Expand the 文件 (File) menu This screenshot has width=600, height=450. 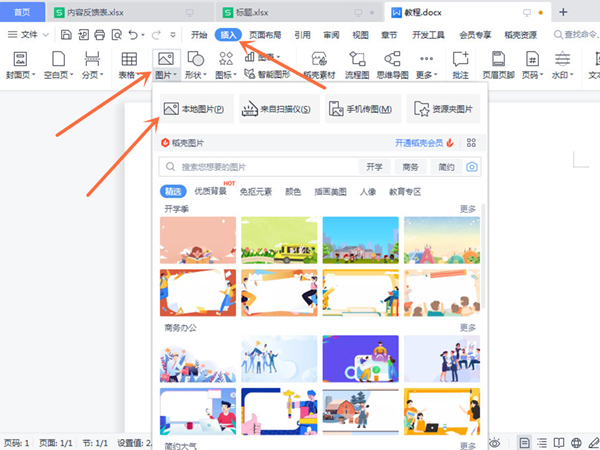coord(35,34)
